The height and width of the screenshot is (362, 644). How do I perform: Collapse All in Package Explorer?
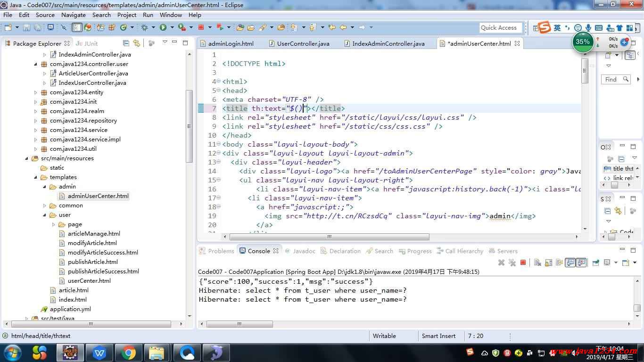[126, 43]
